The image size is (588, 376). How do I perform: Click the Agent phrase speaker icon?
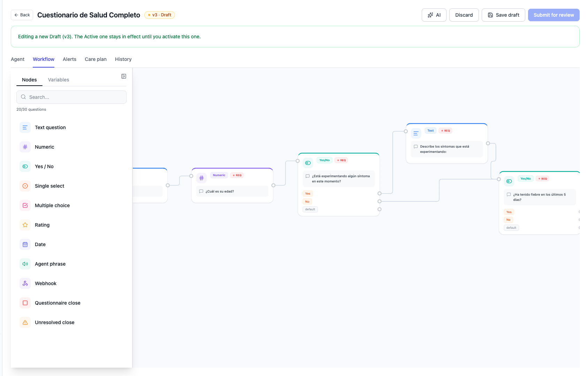(25, 264)
